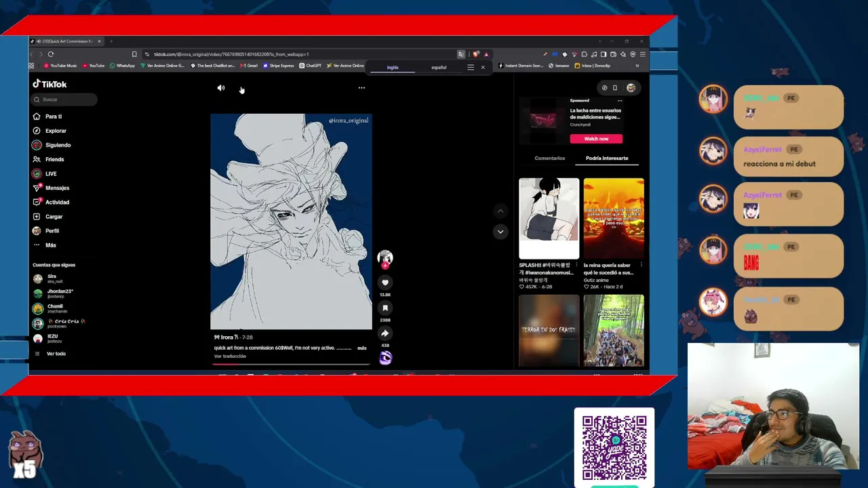The width and height of the screenshot is (868, 488).
Task: Follow the creator via the red plus badge
Action: 385,266
